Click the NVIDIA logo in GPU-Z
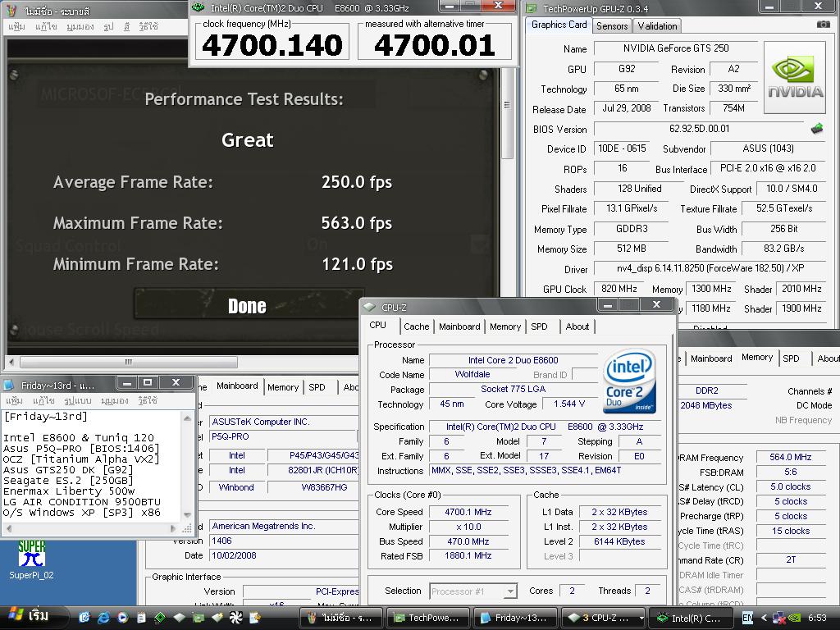The width and height of the screenshot is (840, 630). pyautogui.click(x=795, y=78)
